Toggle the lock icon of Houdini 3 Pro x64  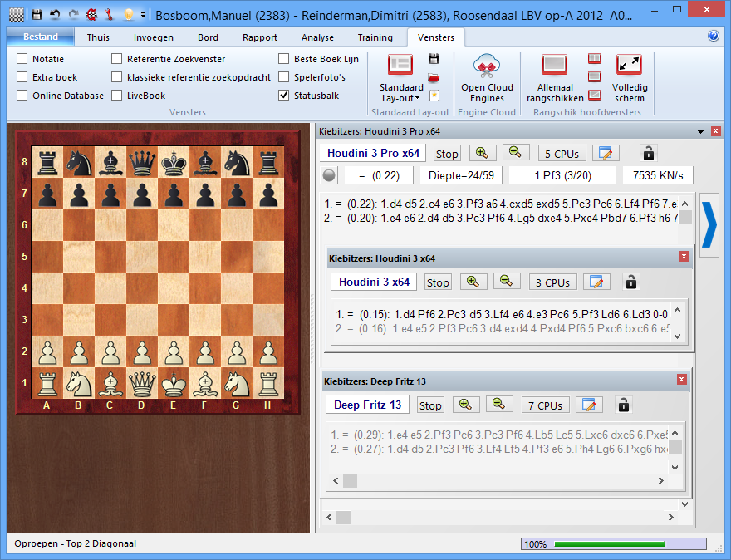click(649, 153)
